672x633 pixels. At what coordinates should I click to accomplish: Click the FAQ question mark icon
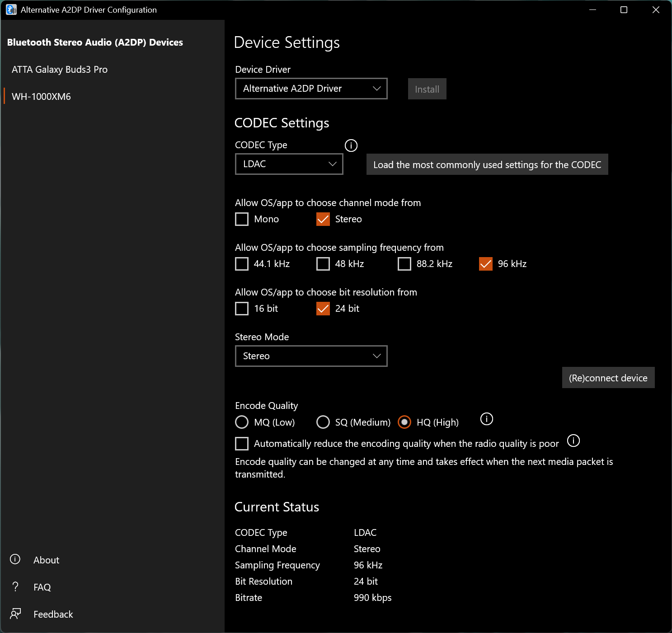click(x=15, y=586)
